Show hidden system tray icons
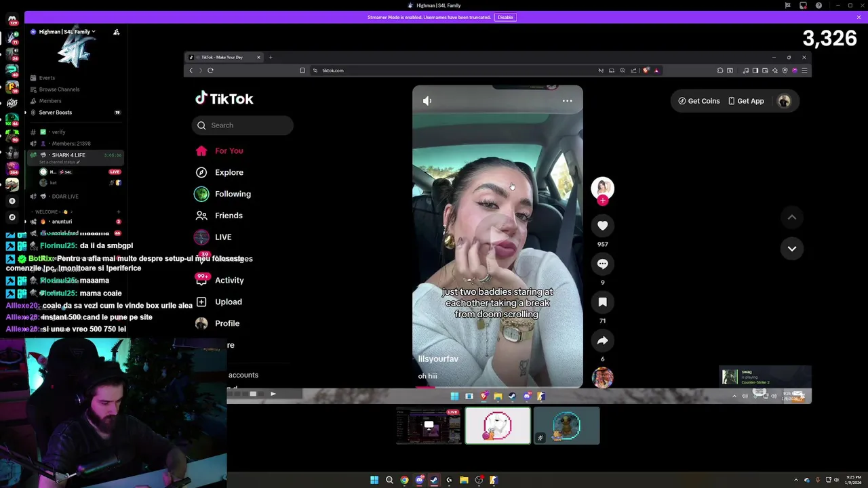 tap(797, 480)
